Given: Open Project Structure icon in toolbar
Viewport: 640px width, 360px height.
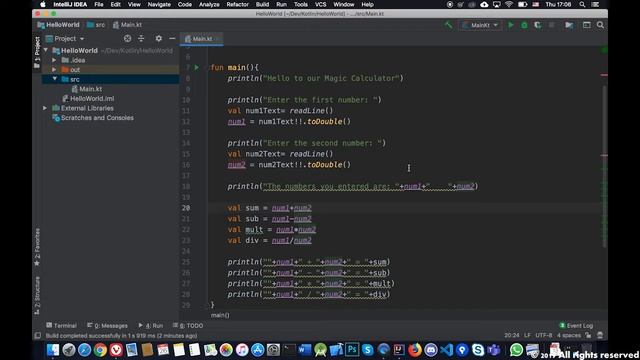Looking at the screenshot, I should point(569,25).
